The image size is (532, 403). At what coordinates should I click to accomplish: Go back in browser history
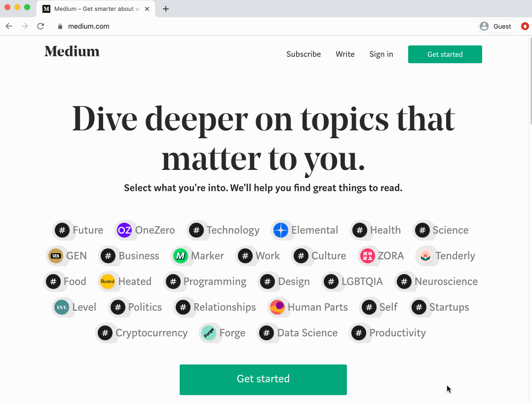pyautogui.click(x=9, y=26)
